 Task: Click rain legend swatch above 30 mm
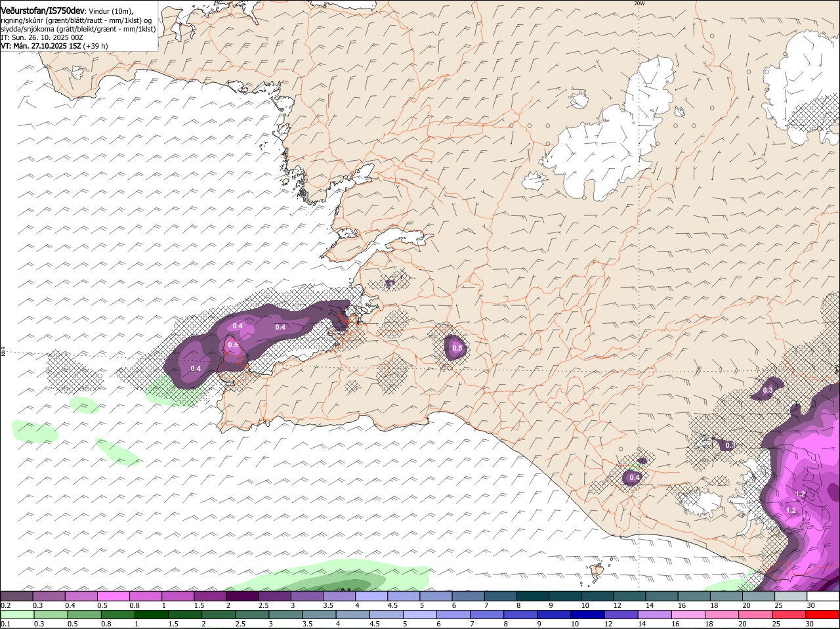(x=822, y=614)
